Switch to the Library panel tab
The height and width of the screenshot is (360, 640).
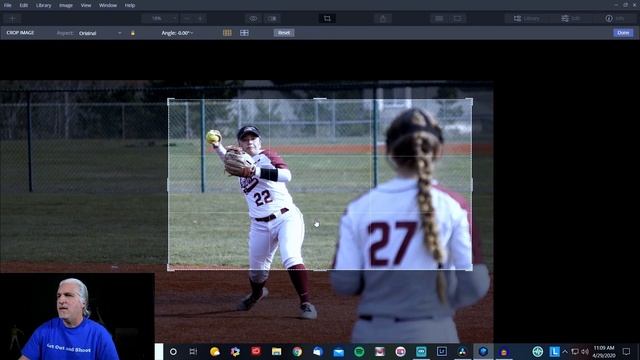(x=527, y=19)
